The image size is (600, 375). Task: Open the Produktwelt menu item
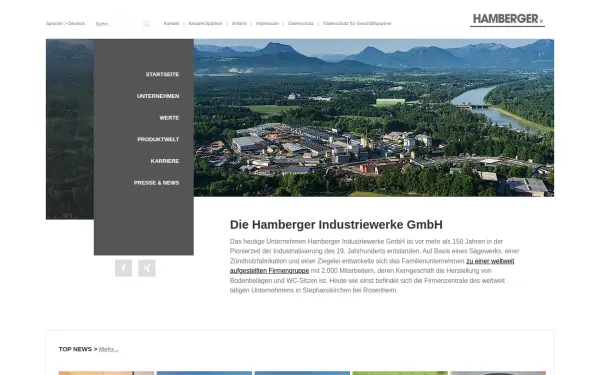click(x=158, y=139)
